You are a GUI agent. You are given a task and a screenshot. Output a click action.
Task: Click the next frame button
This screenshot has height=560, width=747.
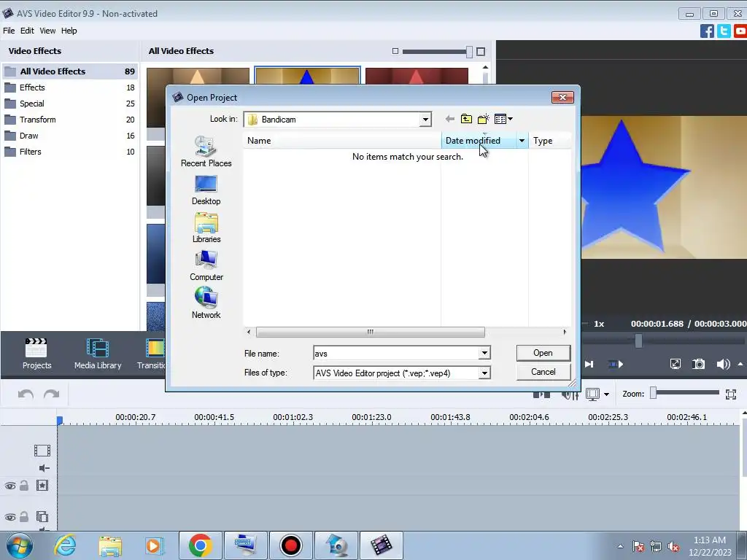[589, 365]
